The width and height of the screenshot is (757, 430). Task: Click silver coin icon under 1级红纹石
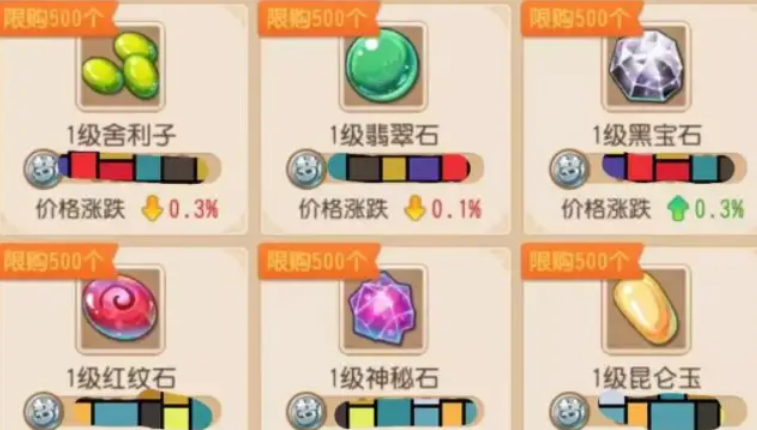(x=43, y=411)
